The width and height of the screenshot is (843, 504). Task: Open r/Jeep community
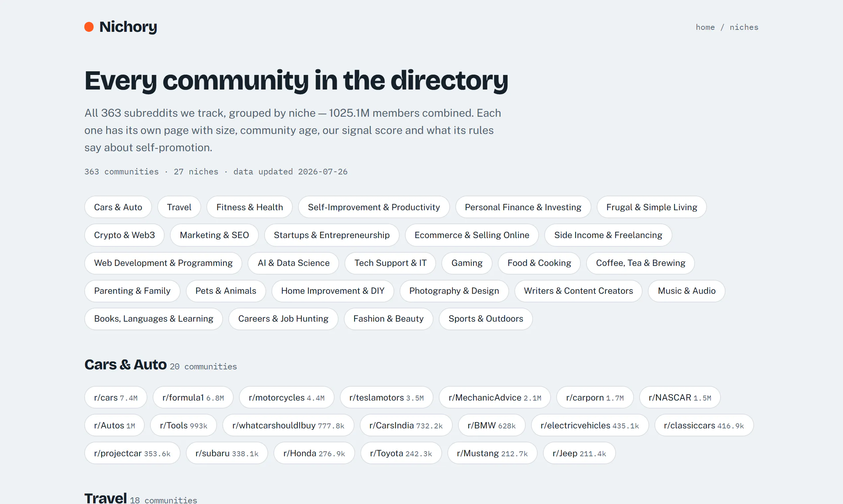[x=579, y=453]
